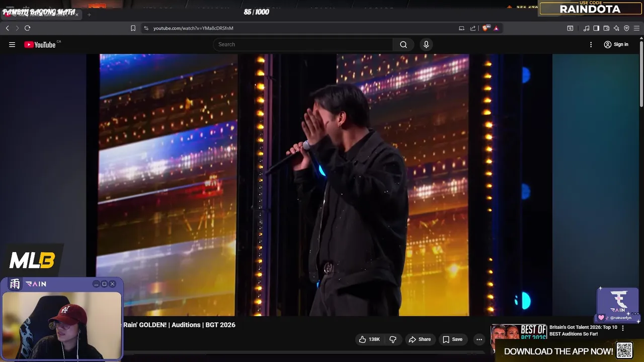Close the current YouTube tab

(77, 15)
